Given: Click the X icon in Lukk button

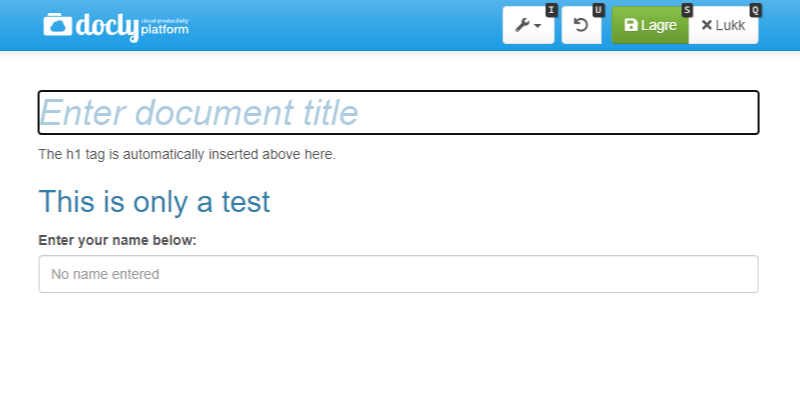Looking at the screenshot, I should coord(707,25).
